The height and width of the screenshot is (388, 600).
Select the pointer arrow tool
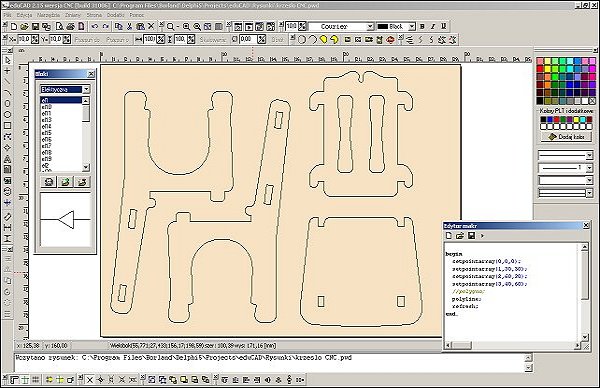pos(7,60)
